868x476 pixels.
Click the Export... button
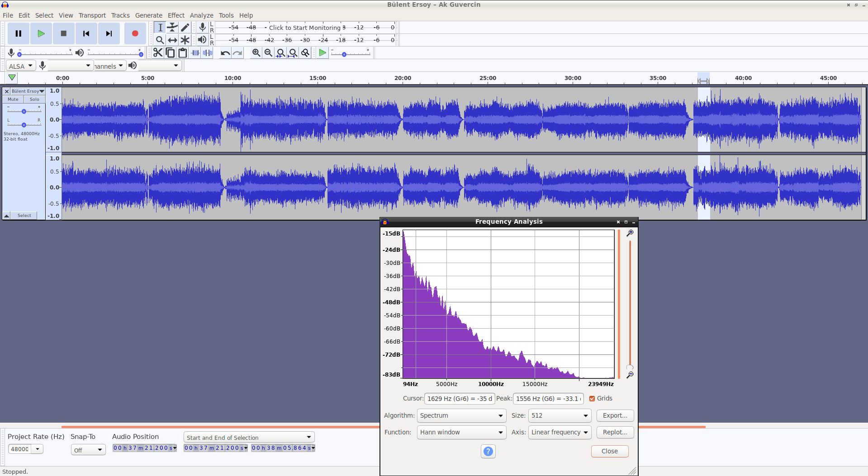[615, 415]
